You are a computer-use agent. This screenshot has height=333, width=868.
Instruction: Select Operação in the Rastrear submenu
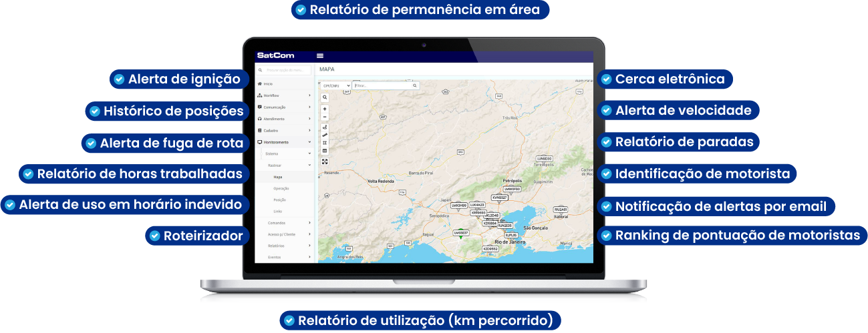[x=281, y=189]
